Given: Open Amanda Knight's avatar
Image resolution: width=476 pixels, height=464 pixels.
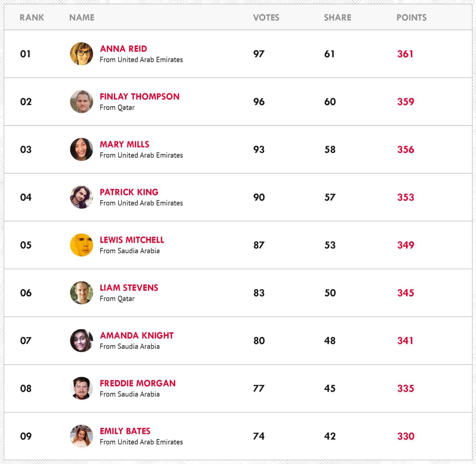Looking at the screenshot, I should point(82,341).
